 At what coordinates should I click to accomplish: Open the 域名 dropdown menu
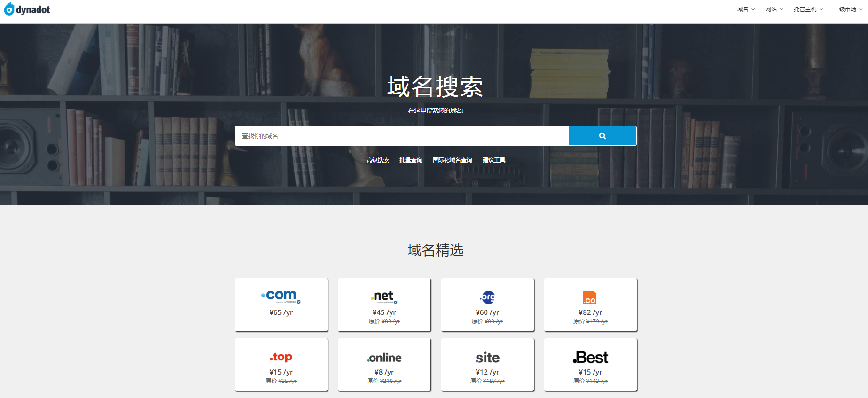(746, 9)
